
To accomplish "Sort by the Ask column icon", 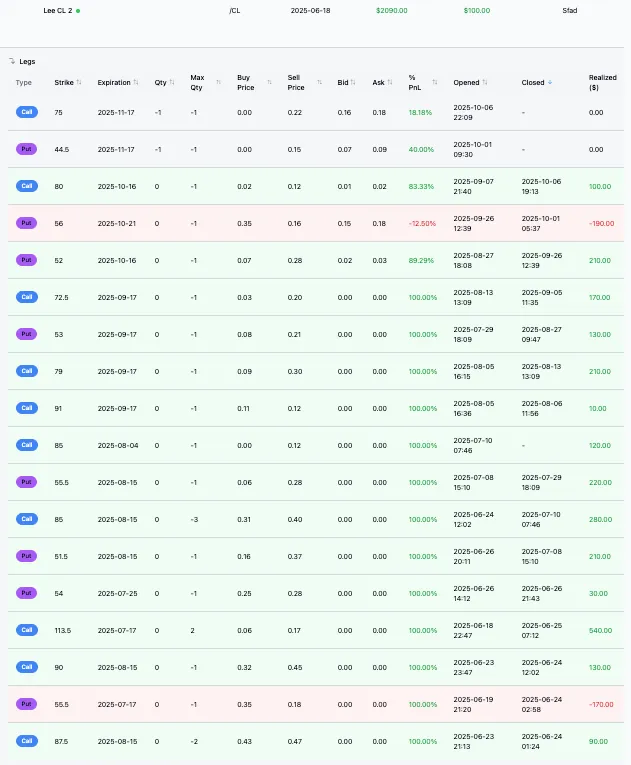I will click(389, 82).
